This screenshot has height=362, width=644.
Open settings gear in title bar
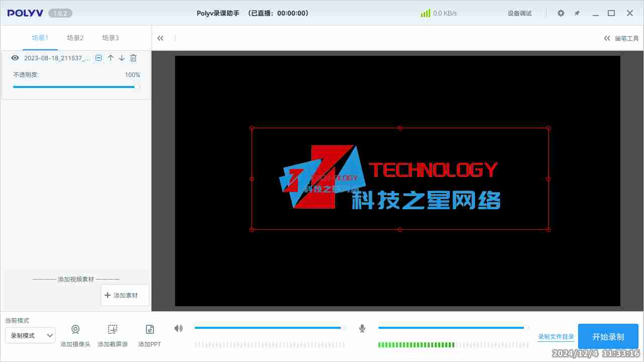tap(561, 13)
